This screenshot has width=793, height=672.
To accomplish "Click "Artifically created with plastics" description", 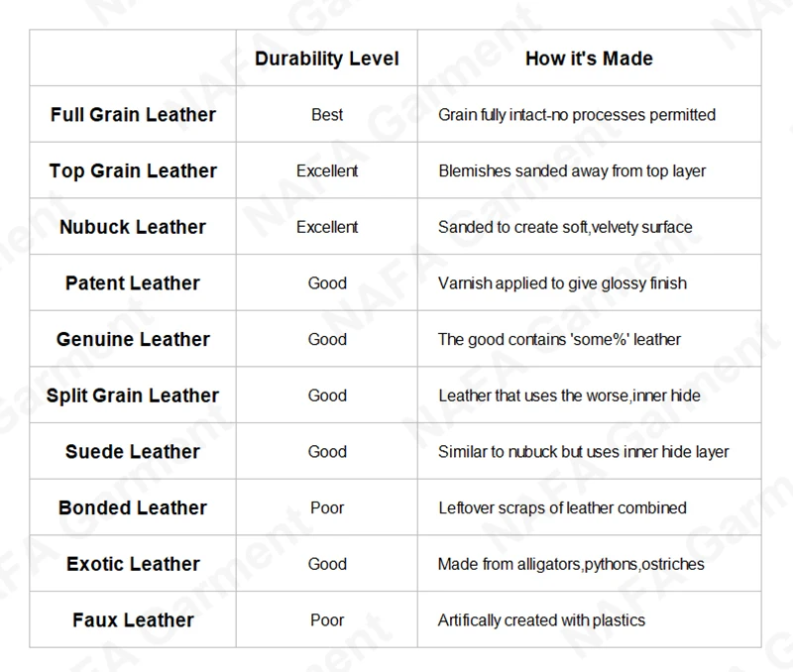I will [541, 620].
